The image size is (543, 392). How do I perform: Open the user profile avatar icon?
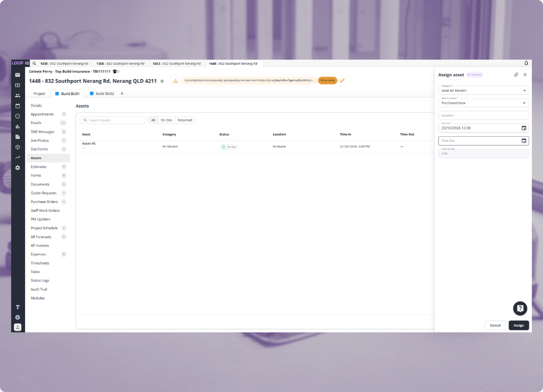[x=18, y=327]
